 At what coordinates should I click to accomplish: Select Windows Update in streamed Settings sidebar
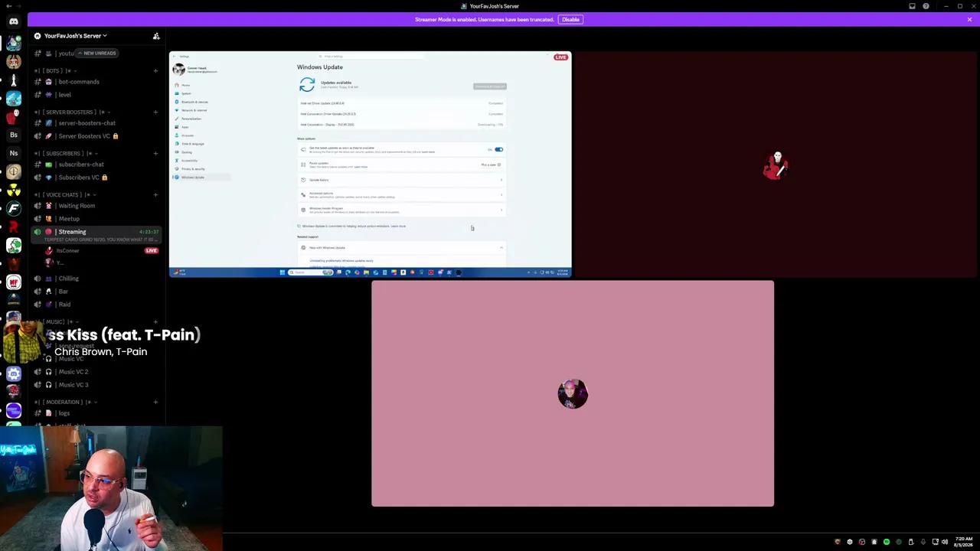click(x=201, y=178)
